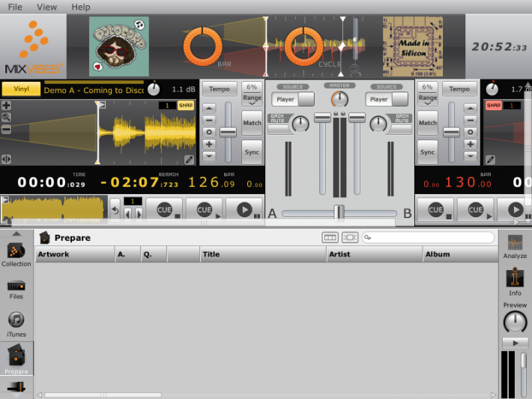This screenshot has height=399, width=532.
Task: Click deck A pitch plus button
Action: coord(209,144)
